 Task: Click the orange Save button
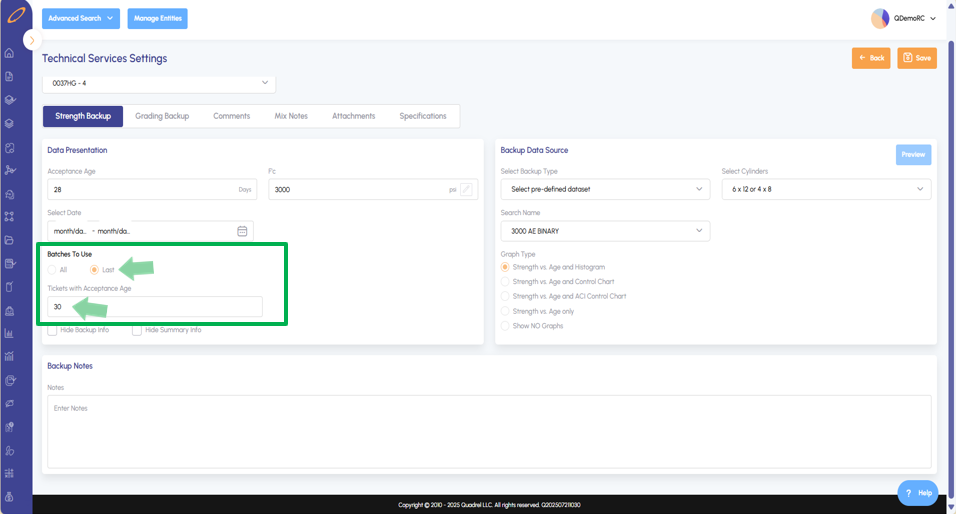[917, 58]
